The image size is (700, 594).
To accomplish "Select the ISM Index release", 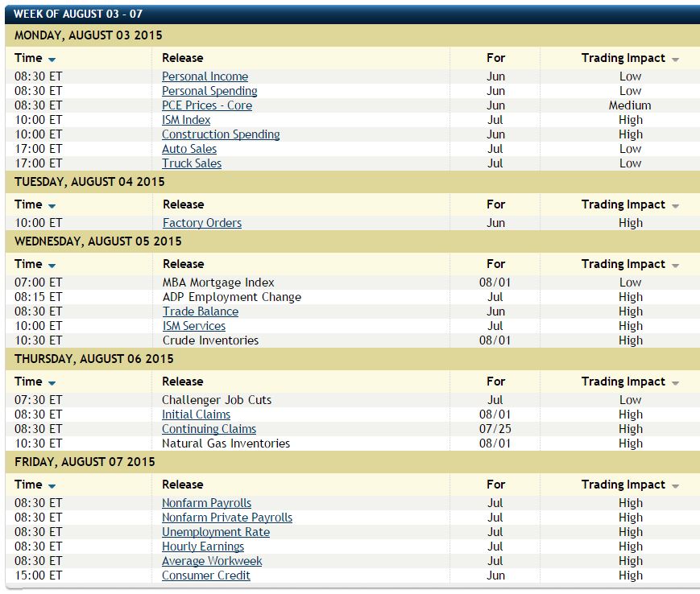I will click(x=186, y=120).
